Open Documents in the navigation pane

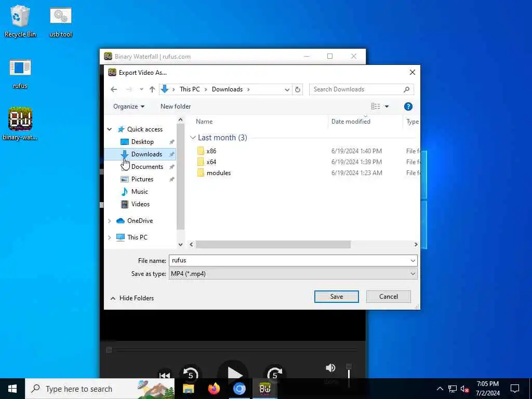(x=147, y=167)
